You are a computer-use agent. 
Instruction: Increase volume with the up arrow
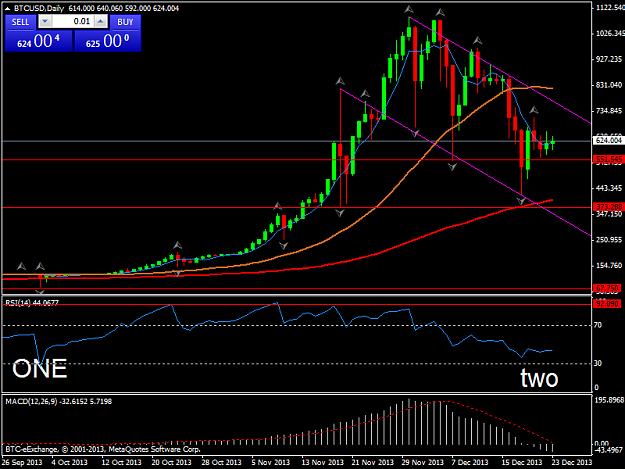click(x=101, y=22)
